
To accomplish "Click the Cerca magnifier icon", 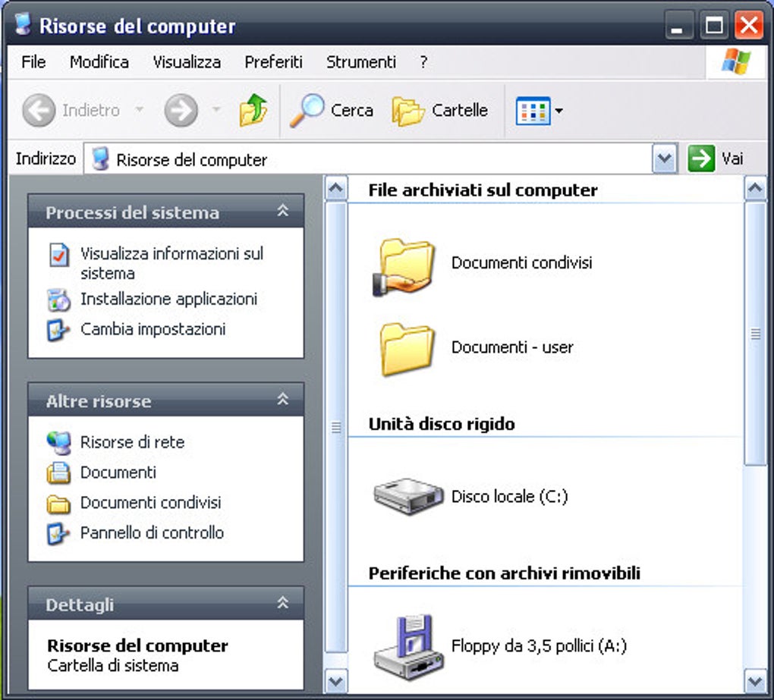I will click(x=307, y=111).
